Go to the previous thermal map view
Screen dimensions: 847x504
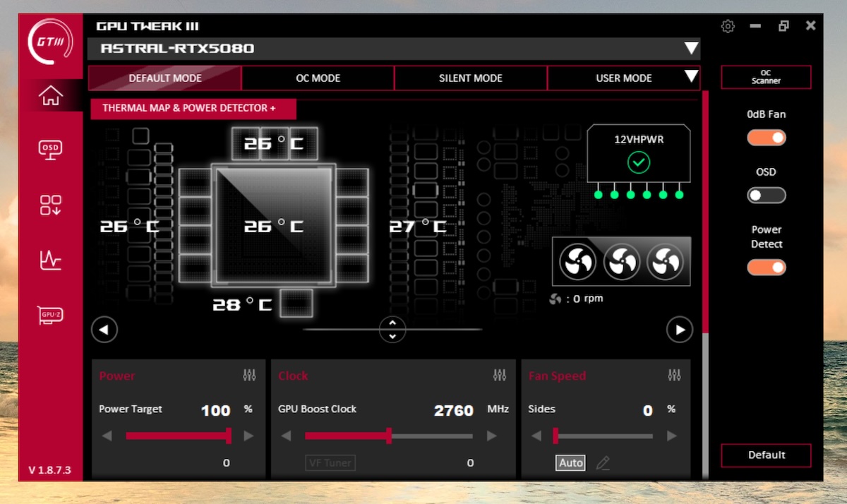coord(104,329)
